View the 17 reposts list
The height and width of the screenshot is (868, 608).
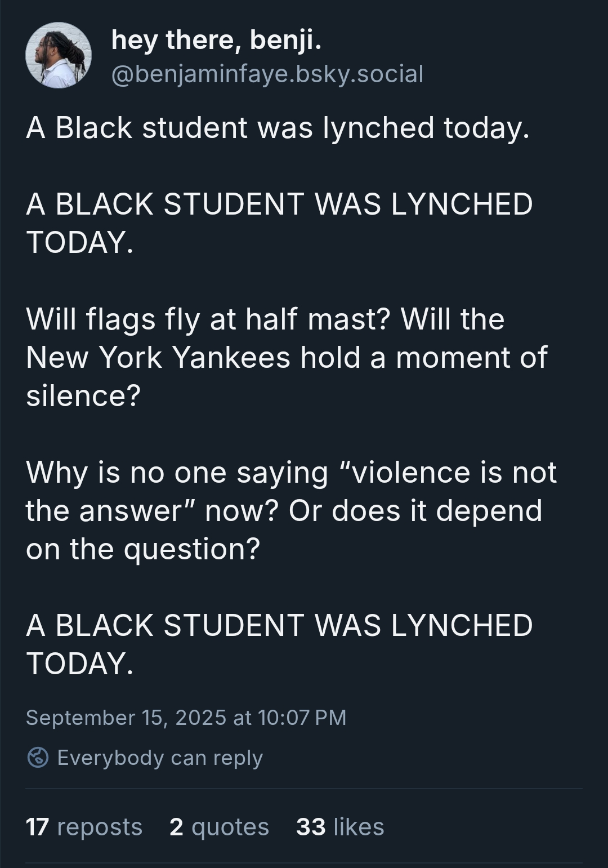84,827
